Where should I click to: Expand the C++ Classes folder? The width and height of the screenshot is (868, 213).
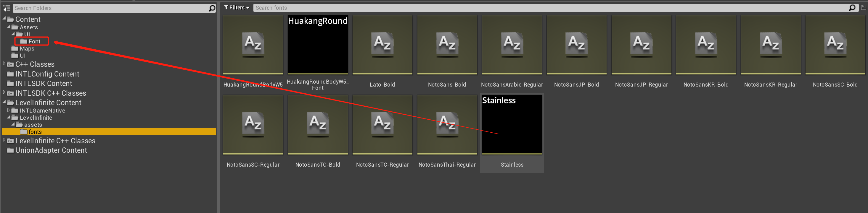click(4, 64)
